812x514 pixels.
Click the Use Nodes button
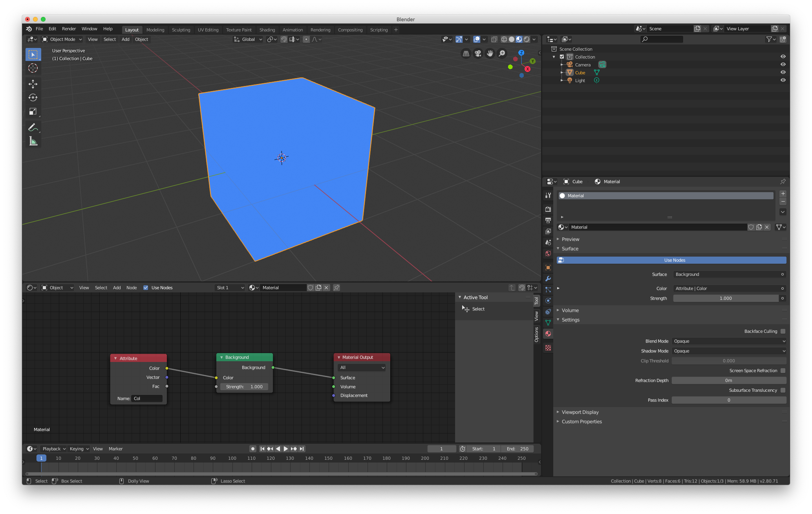coord(674,260)
